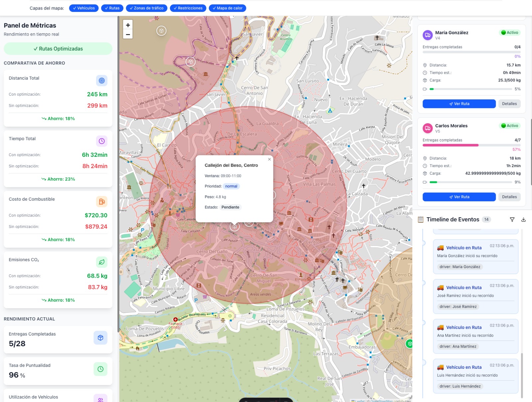View Carlos Morales's route
The height and width of the screenshot is (402, 532).
(459, 197)
